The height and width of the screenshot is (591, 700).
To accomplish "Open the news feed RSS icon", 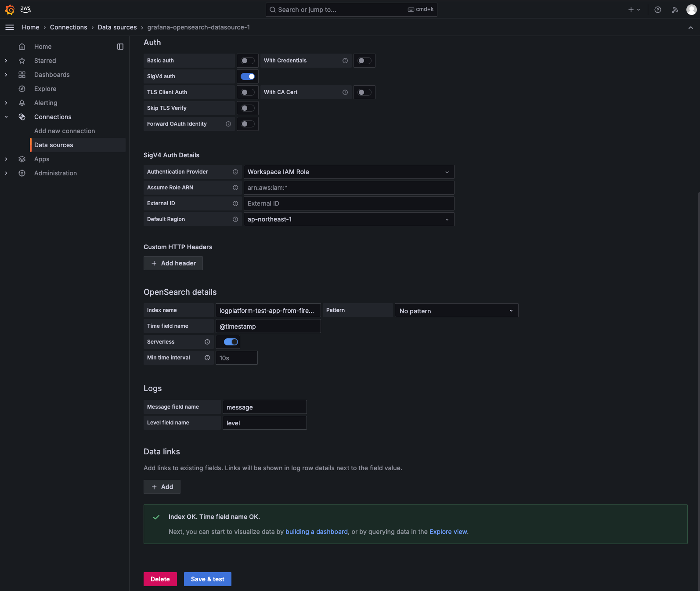I will 675,10.
